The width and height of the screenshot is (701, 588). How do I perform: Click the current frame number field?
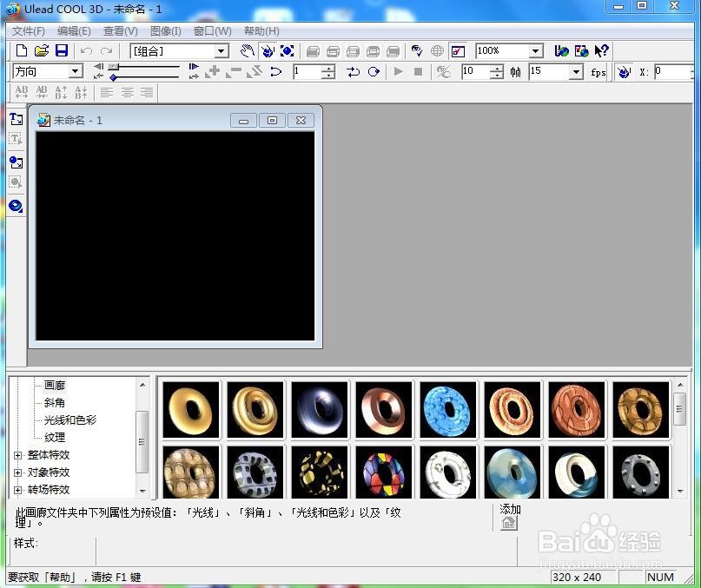click(308, 71)
